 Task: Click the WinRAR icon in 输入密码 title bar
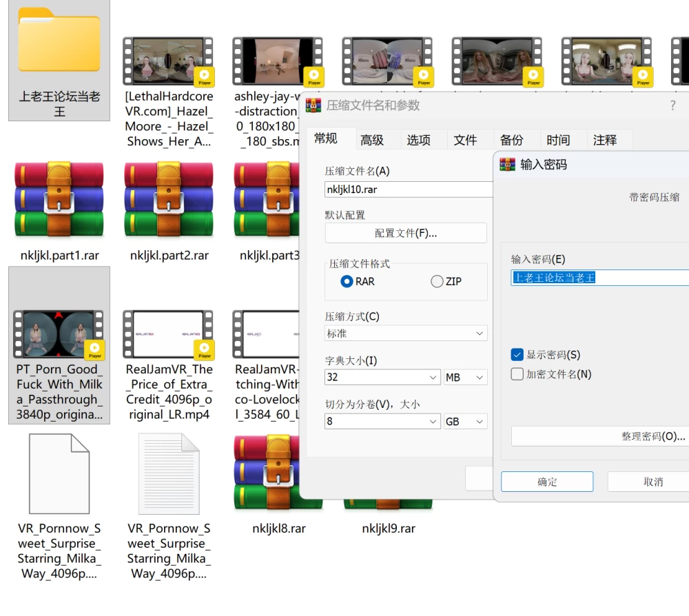coord(508,164)
